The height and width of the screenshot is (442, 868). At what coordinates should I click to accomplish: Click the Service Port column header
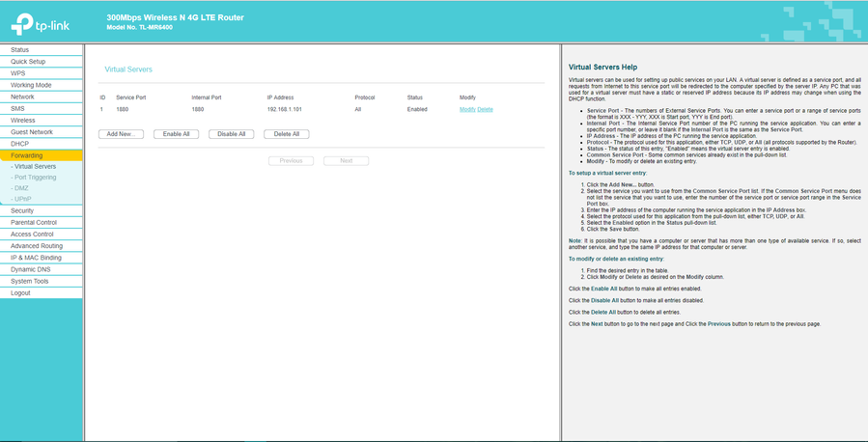[130, 97]
